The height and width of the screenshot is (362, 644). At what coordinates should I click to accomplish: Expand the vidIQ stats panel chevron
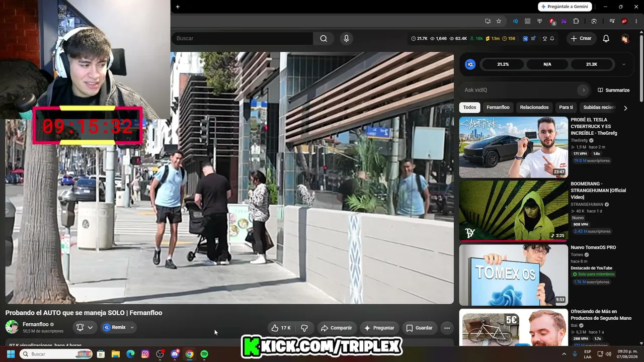click(624, 64)
